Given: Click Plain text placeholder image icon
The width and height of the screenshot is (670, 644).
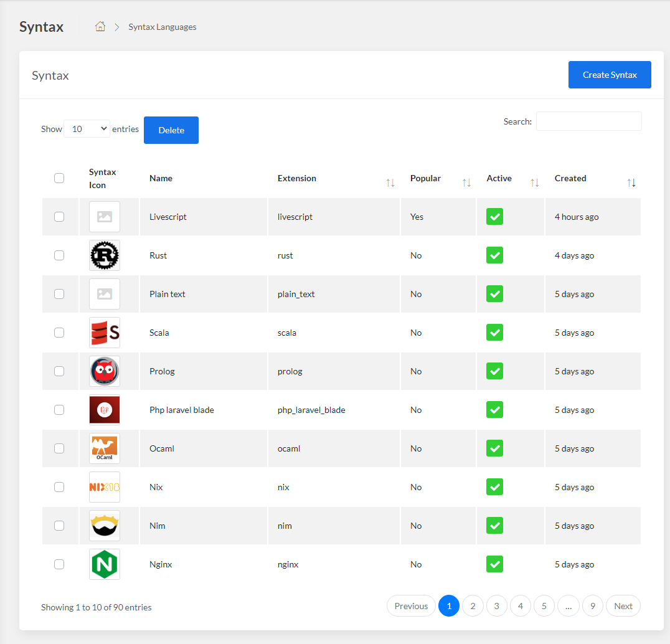Looking at the screenshot, I should click(x=105, y=294).
